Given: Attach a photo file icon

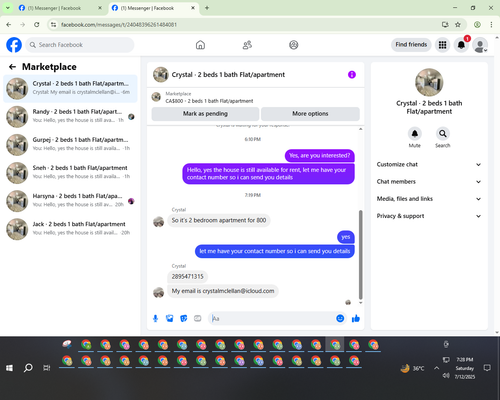Looking at the screenshot, I should tap(169, 318).
